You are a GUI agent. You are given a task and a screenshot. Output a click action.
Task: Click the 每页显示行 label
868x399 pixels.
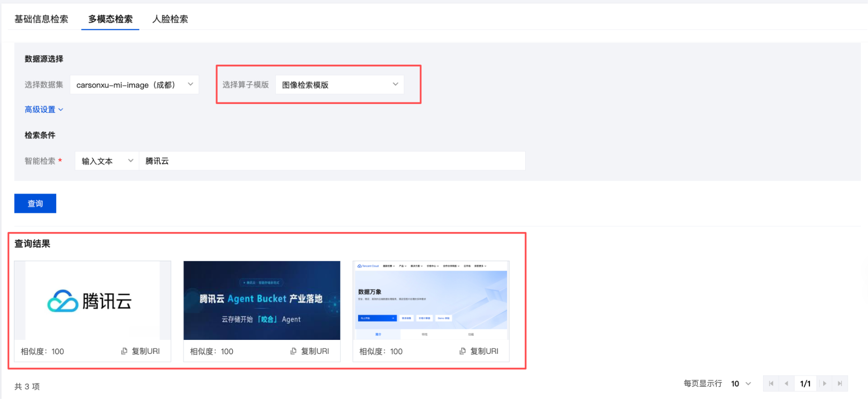tap(703, 384)
